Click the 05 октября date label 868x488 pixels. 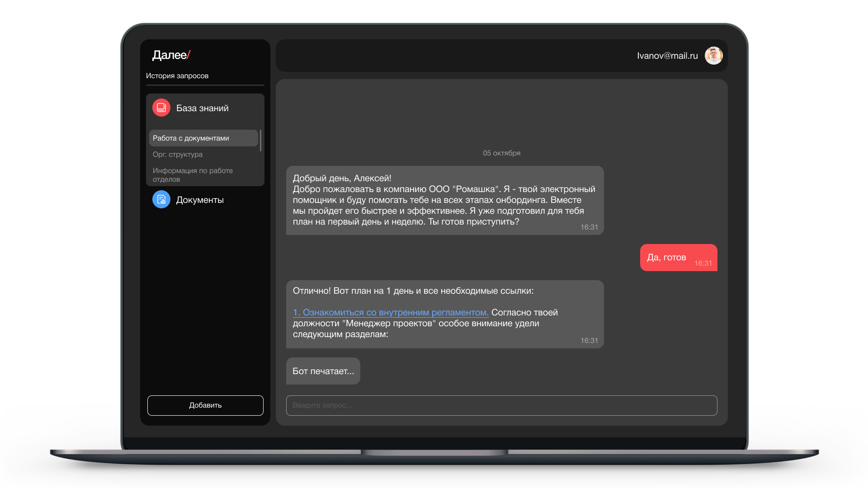point(501,153)
